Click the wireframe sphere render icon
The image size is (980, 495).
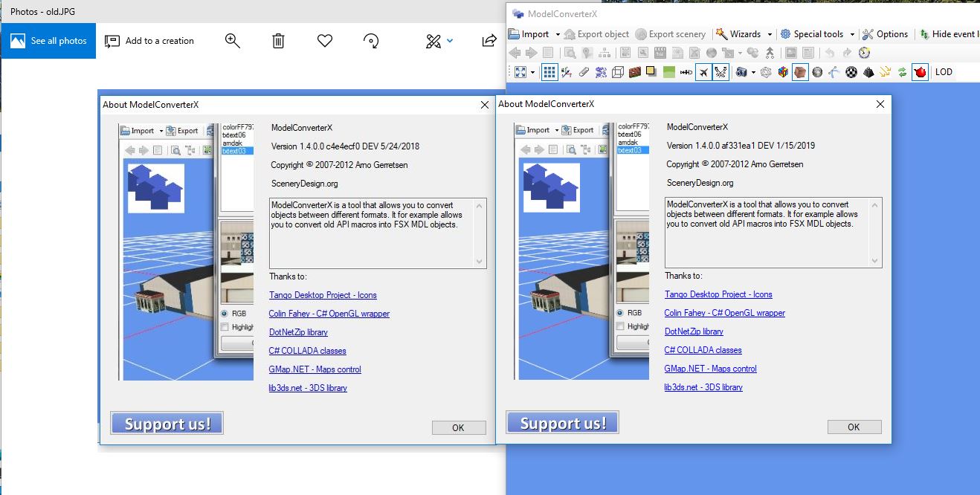click(765, 72)
